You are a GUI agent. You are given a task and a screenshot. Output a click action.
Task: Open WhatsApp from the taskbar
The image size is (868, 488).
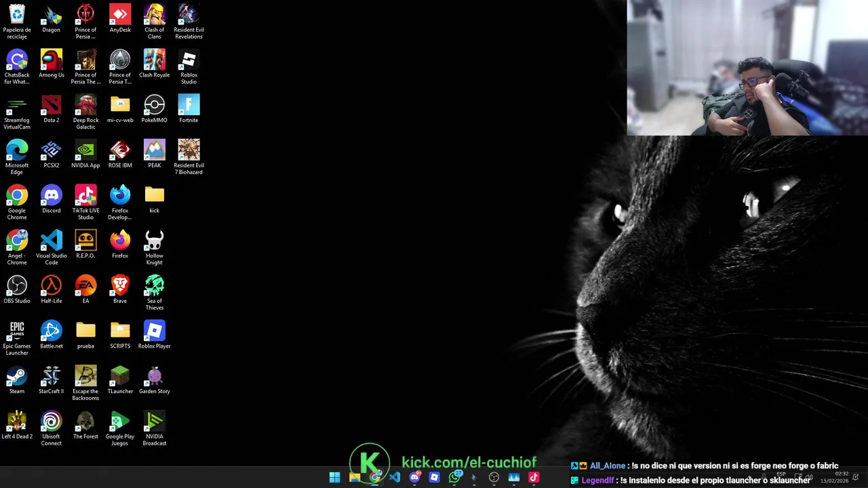click(454, 477)
